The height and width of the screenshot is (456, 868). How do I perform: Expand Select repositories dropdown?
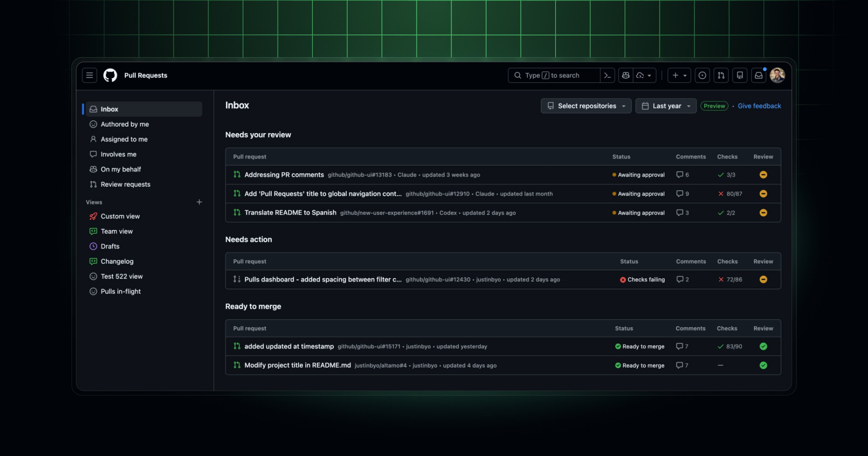point(586,106)
